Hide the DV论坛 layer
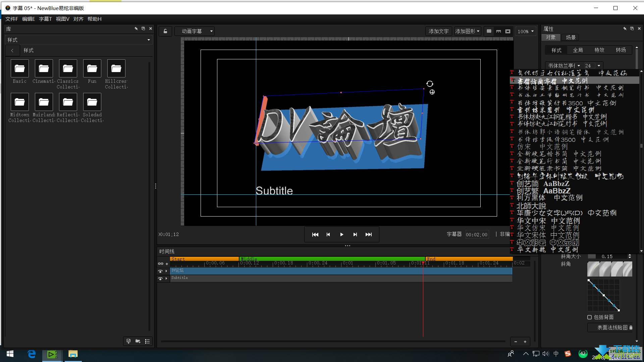Viewport: 644px width, 362px height. click(160, 271)
